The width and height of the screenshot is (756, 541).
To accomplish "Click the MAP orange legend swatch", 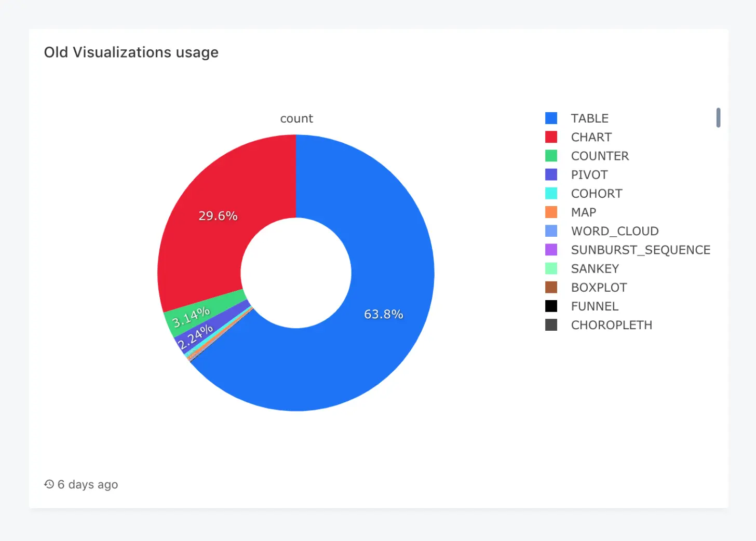I will point(551,212).
